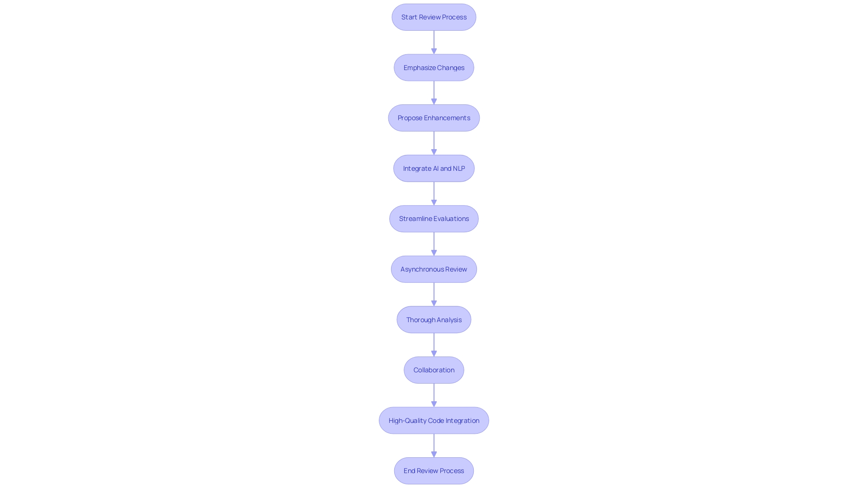The width and height of the screenshot is (868, 488).
Task: Click the Propose Enhancements node
Action: tap(434, 117)
